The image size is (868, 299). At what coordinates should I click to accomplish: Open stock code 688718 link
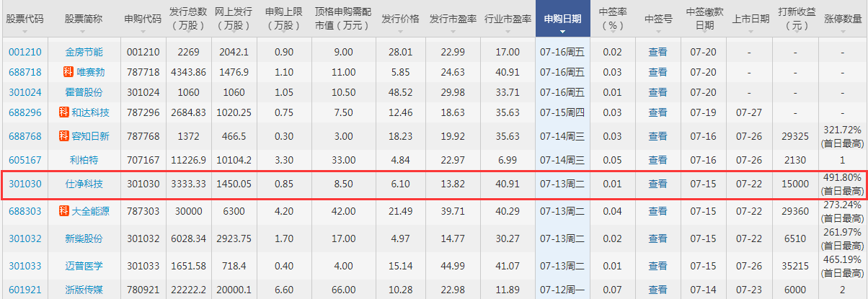pyautogui.click(x=25, y=72)
